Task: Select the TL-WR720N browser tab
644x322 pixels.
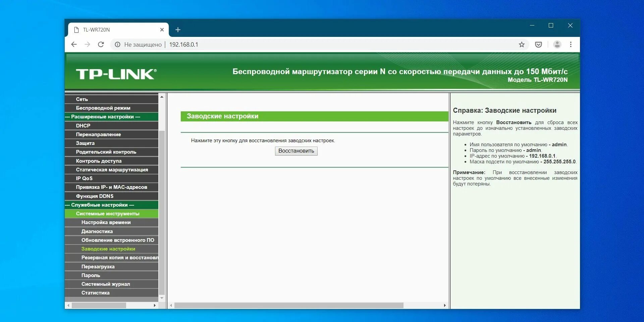Action: 118,30
